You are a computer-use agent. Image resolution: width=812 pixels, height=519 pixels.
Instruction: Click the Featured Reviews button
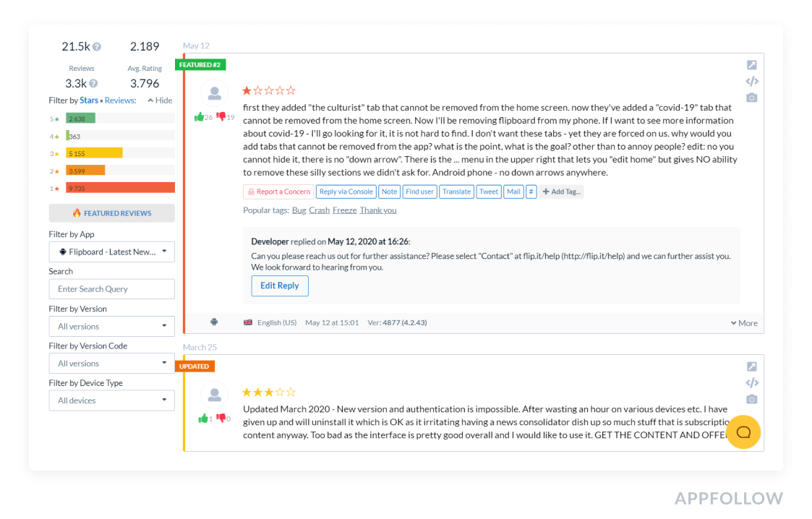pos(111,213)
